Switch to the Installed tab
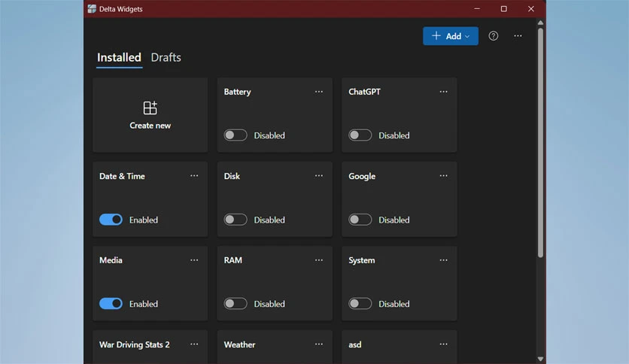 point(119,57)
